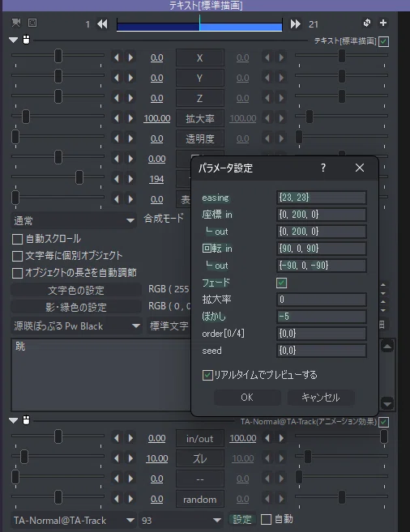Increase left Z value with its right arrow
410x532 pixels.
(x=130, y=98)
